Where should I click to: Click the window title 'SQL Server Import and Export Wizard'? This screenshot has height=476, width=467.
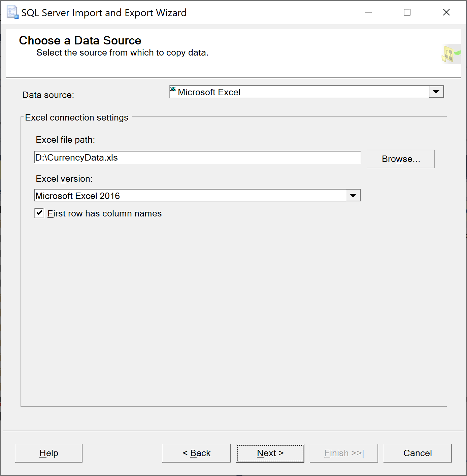point(104,13)
